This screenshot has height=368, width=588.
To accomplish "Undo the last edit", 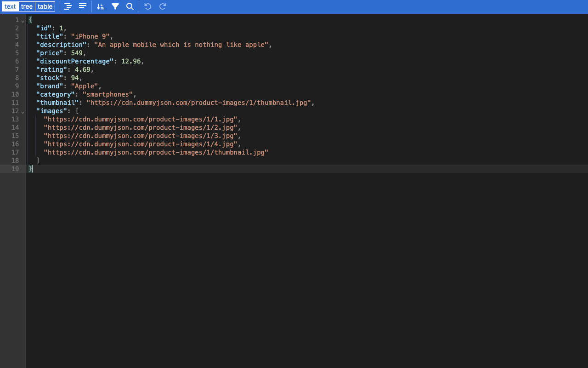I will (x=147, y=6).
